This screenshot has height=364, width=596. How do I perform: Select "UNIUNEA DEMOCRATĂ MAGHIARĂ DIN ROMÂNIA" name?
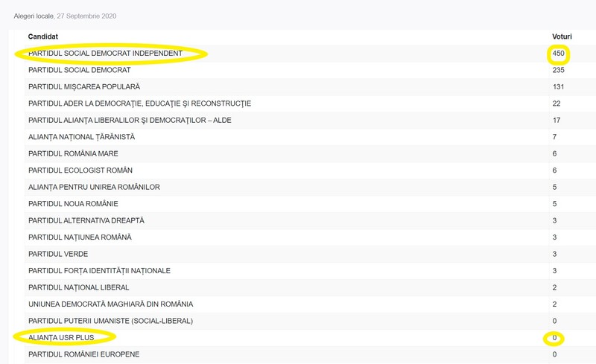pyautogui.click(x=110, y=304)
